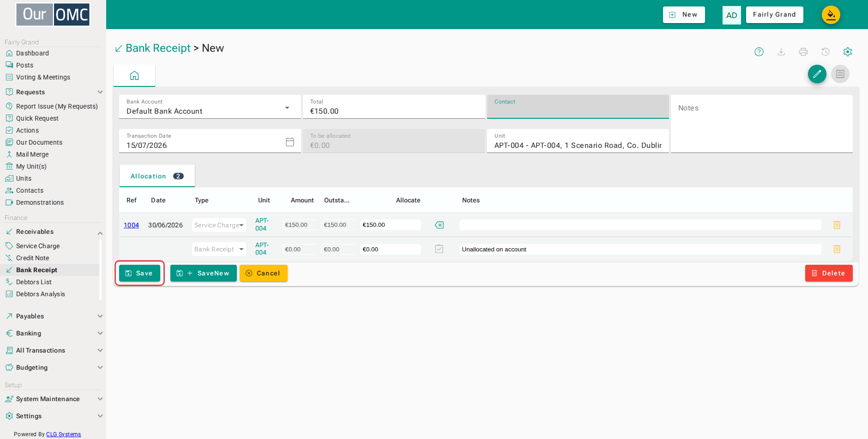868x439 pixels.
Task: Open the Transaction Date calendar picker
Action: (290, 142)
